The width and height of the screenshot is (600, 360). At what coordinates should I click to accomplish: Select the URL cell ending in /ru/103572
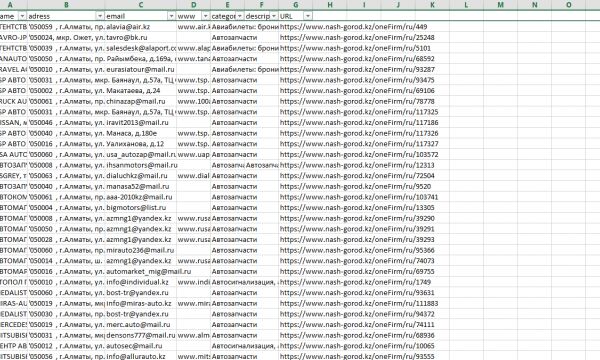point(296,155)
